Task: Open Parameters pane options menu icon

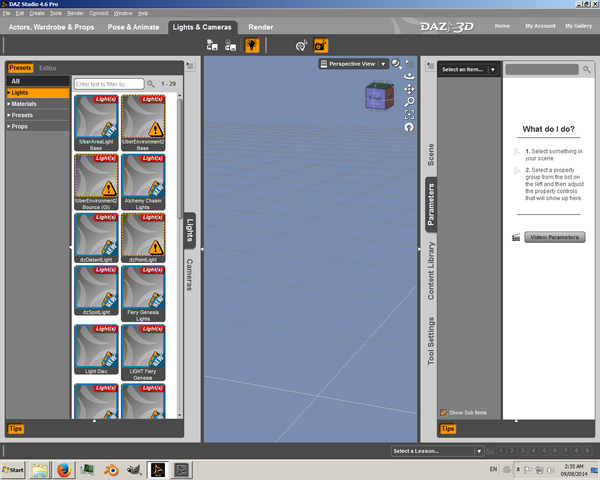Action: click(430, 65)
